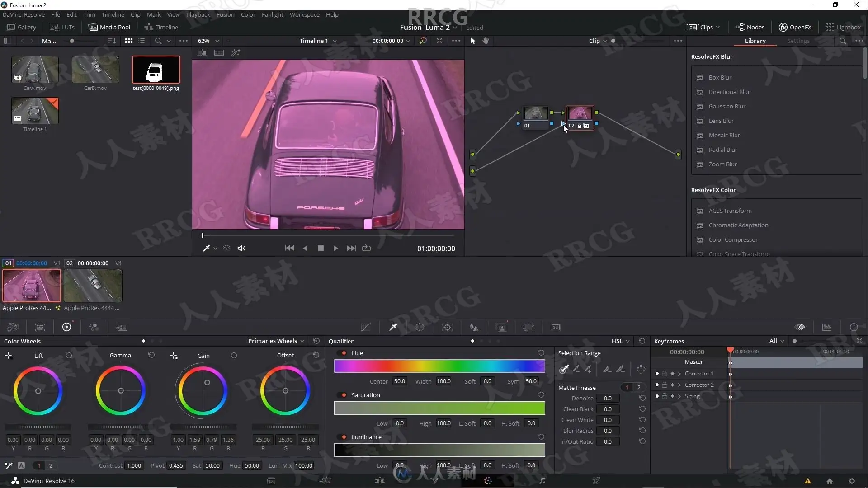Viewport: 868px width, 488px height.
Task: Open the Sizing palette icon
Action: click(x=528, y=327)
